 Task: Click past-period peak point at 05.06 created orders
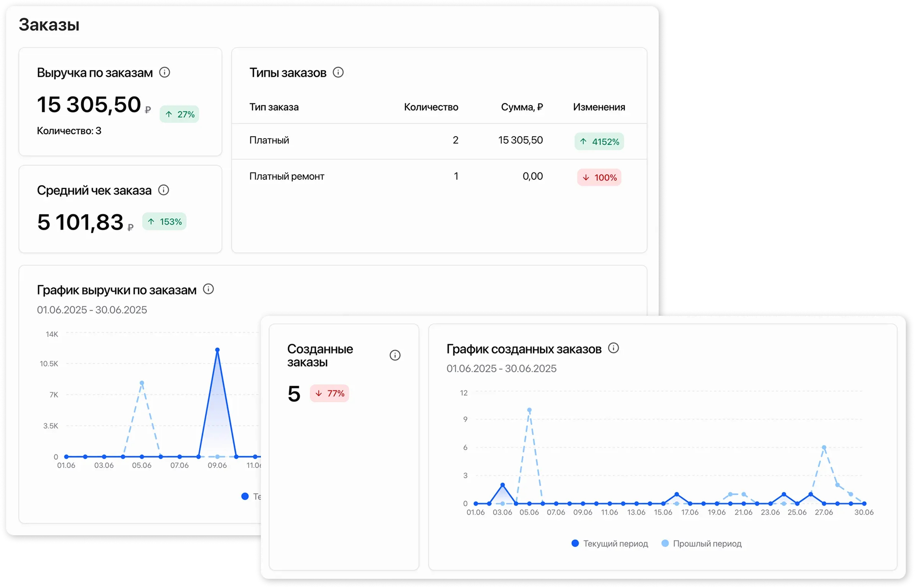click(529, 410)
